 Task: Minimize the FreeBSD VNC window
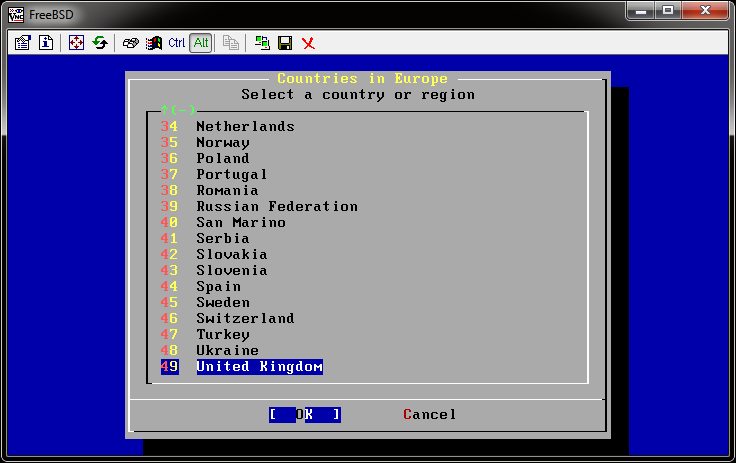(x=641, y=10)
